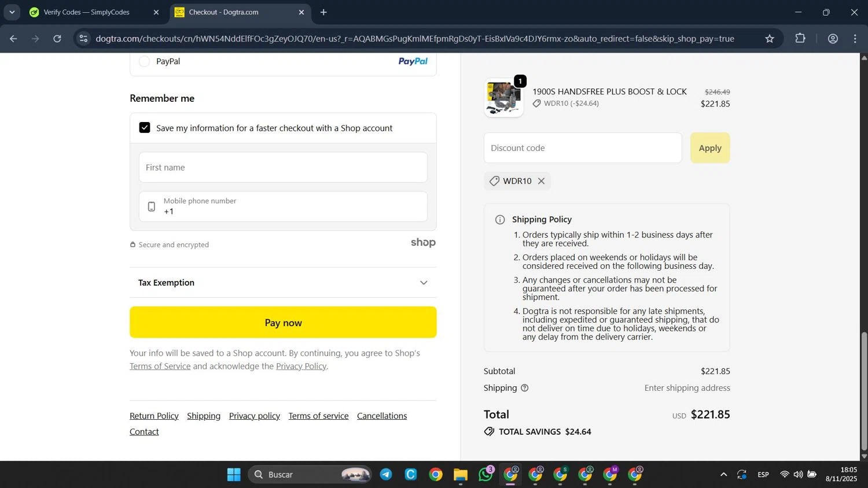868x488 pixels.
Task: Click the Pay now button
Action: click(x=283, y=323)
